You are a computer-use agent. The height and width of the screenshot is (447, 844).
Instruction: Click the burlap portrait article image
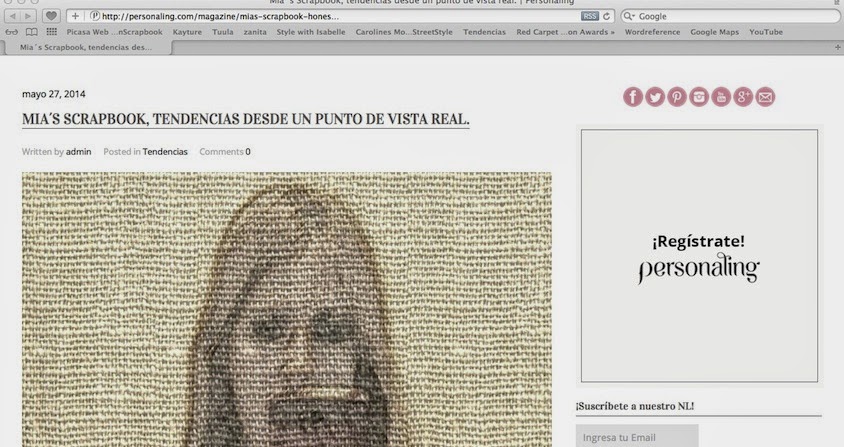(287, 309)
